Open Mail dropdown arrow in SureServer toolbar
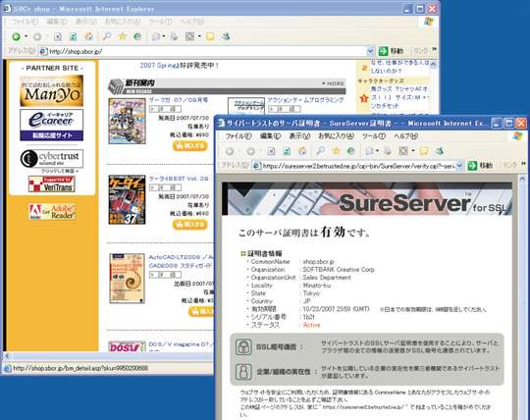This screenshot has height=420, width=530. click(x=377, y=151)
